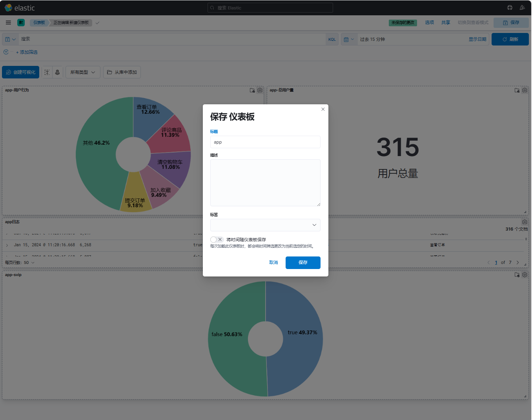The image size is (532, 420).
Task: Open the hamburger navigation menu
Action: coord(8,23)
